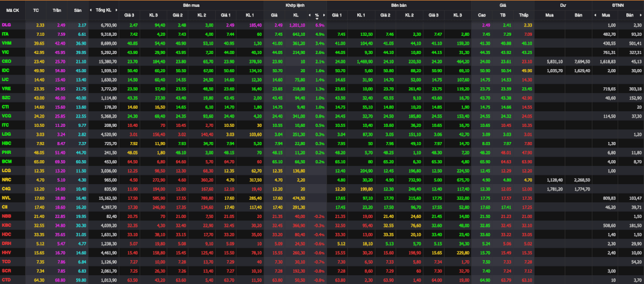The image size is (644, 284).
Task: View the DRH ticker symbol
Action: point(6,243)
